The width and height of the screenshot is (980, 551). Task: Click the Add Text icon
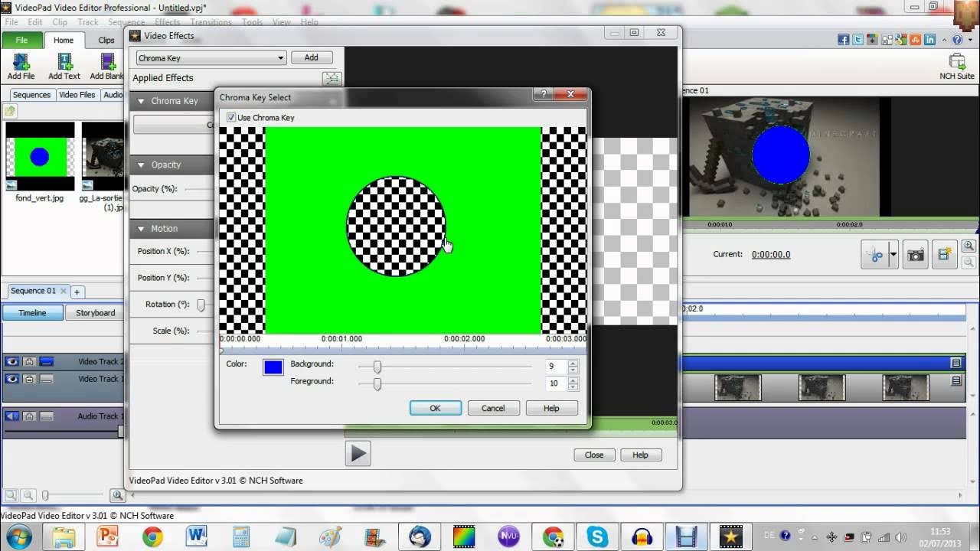point(64,61)
